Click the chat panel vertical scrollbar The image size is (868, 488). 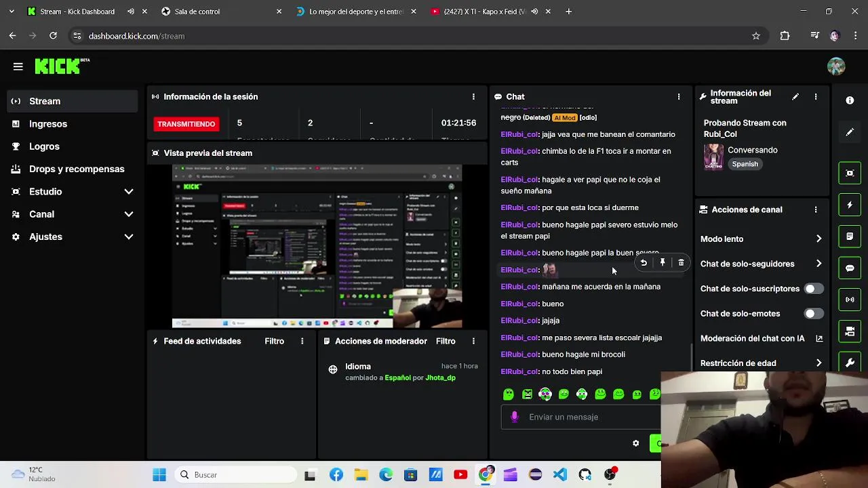[x=691, y=357]
